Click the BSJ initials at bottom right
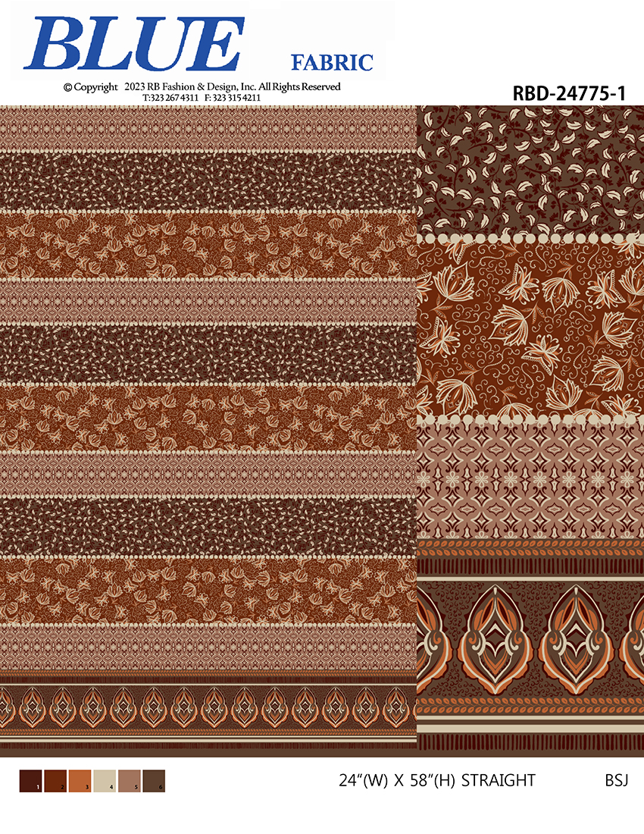 click(x=617, y=780)
